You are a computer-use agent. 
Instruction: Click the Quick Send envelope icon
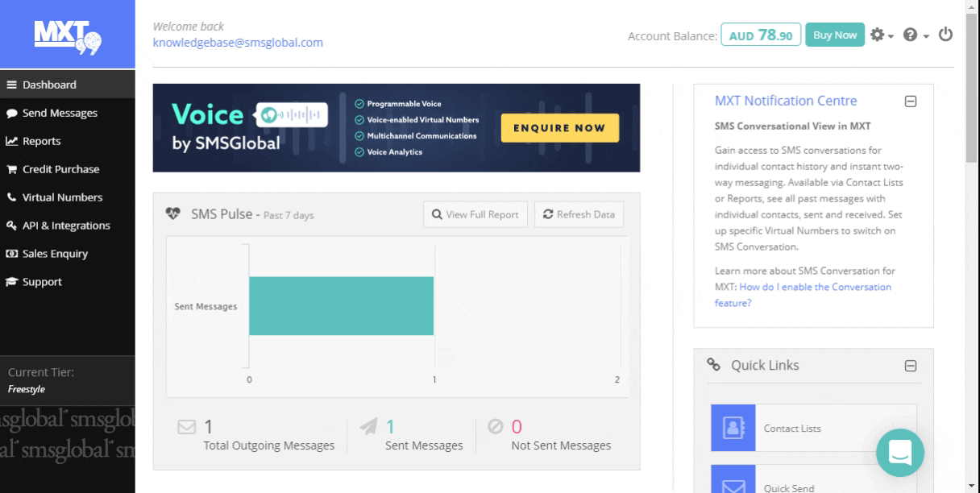(733, 483)
